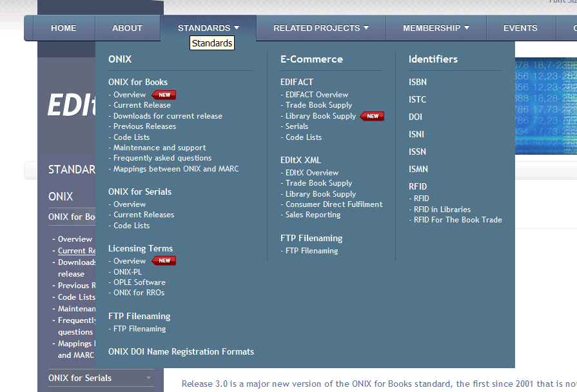Select Library Book Supply under EDIFACT
The image size is (577, 392).
pos(321,116)
